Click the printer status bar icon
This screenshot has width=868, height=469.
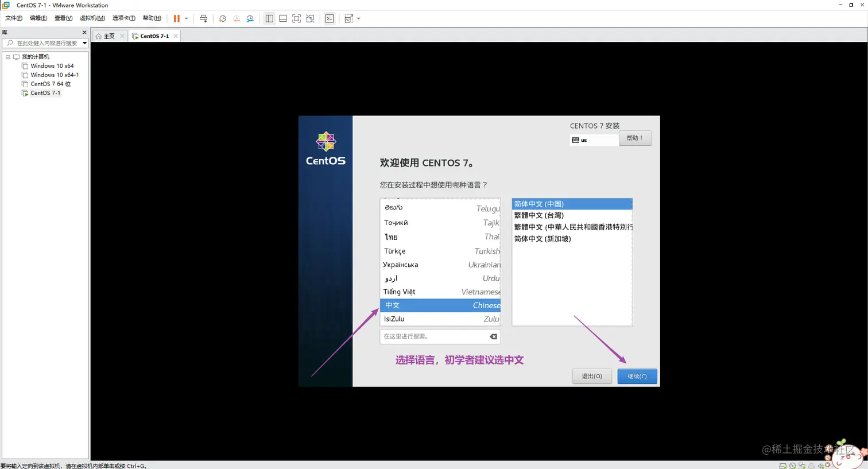pyautogui.click(x=812, y=466)
